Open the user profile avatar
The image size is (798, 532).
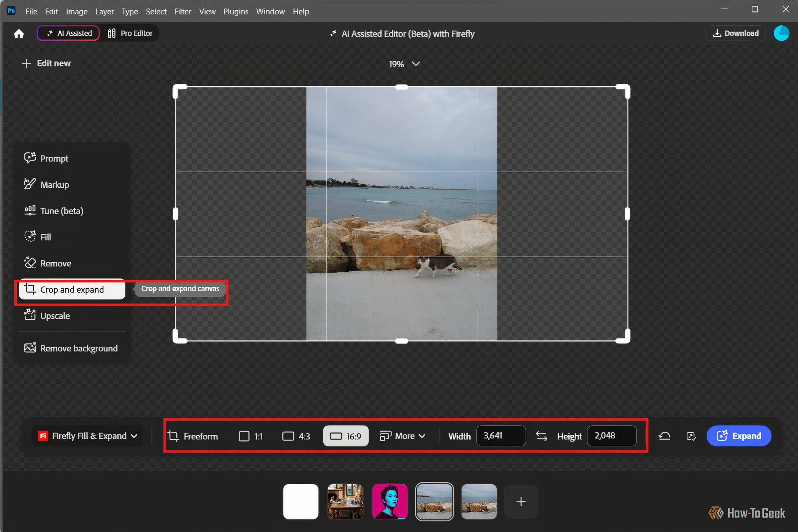(781, 33)
